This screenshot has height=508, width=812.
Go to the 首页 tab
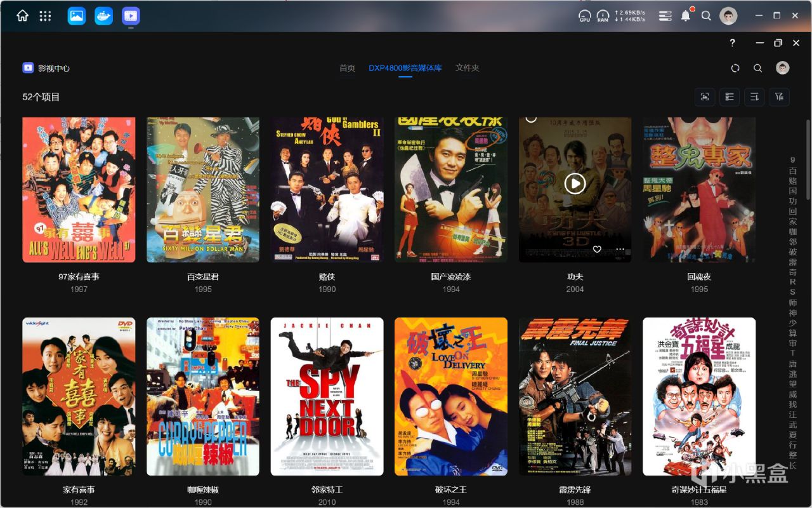pyautogui.click(x=347, y=68)
